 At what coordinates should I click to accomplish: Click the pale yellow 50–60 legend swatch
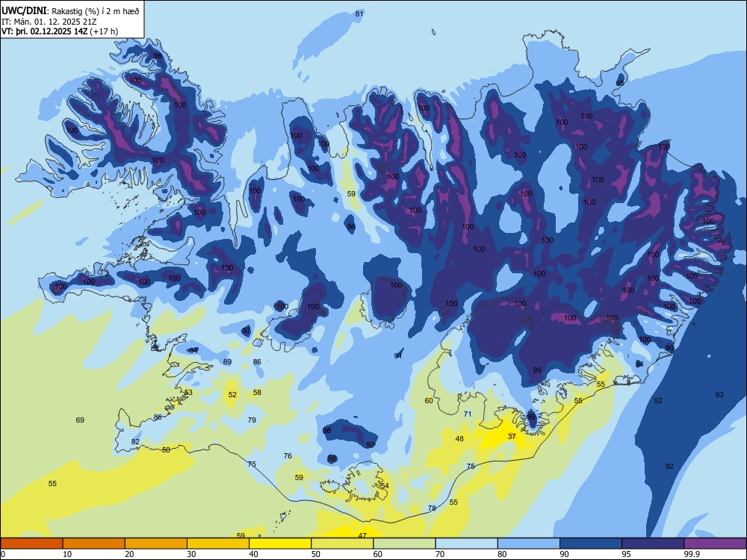(x=342, y=544)
